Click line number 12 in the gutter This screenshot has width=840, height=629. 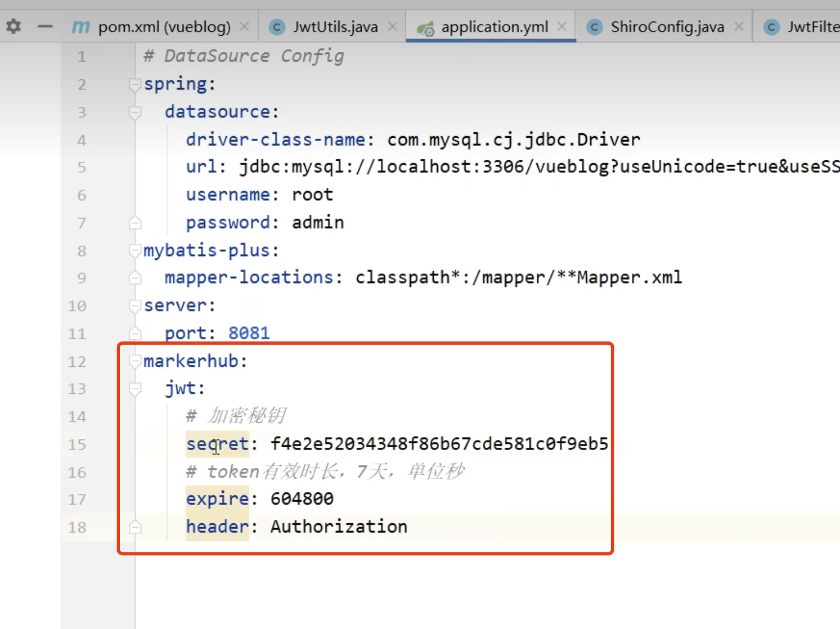77,362
